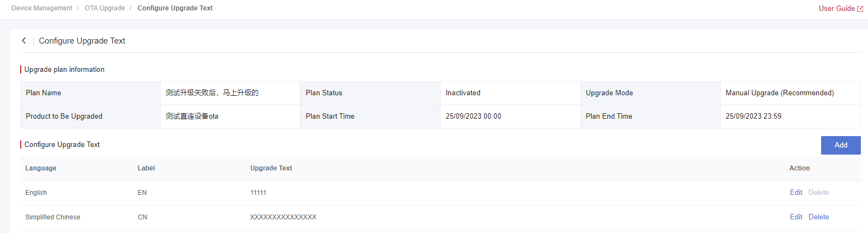Click the Language column header
Viewport: 868px width, 233px height.
point(41,168)
